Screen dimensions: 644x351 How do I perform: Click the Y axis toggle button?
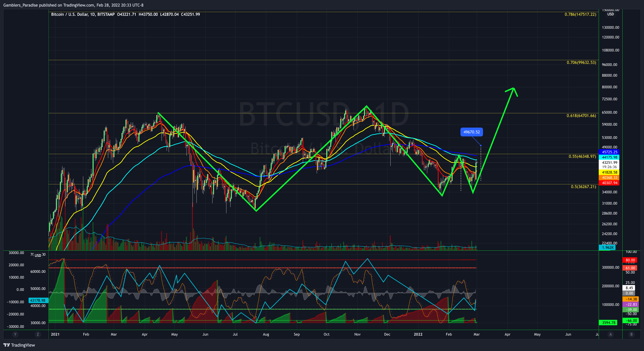click(x=15, y=334)
